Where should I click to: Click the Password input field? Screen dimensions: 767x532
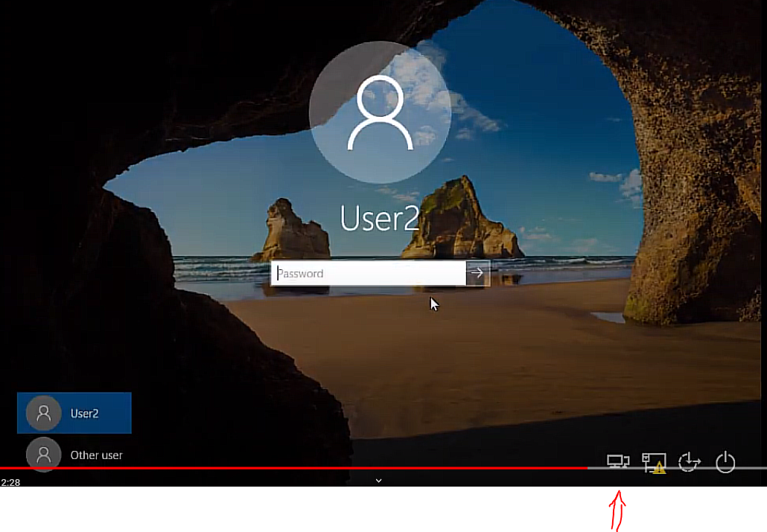369,273
